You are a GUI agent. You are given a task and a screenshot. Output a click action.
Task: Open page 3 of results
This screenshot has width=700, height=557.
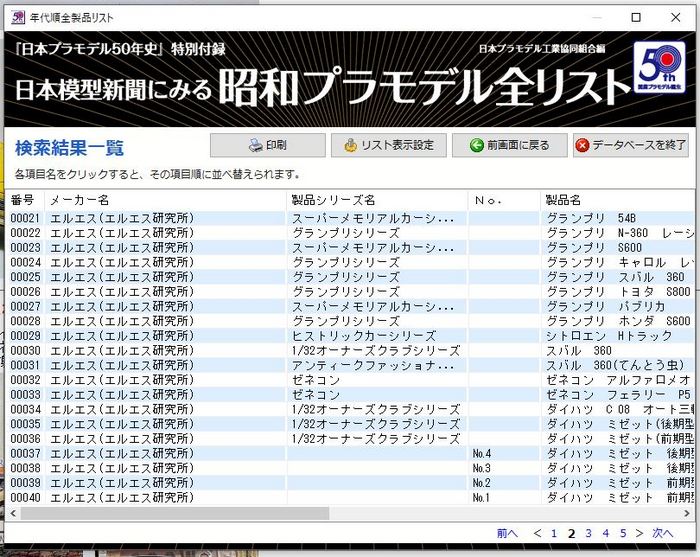coord(588,533)
